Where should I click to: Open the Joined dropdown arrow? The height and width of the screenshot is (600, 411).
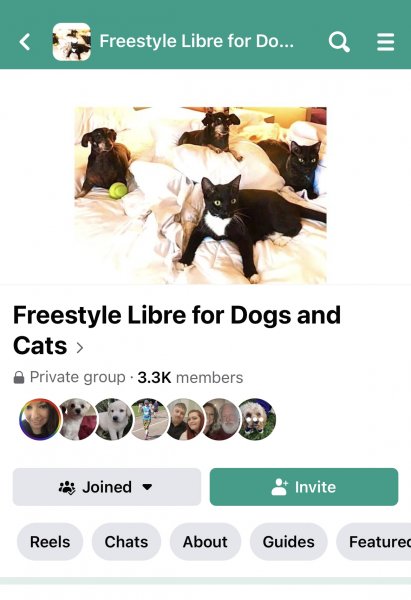coord(147,487)
